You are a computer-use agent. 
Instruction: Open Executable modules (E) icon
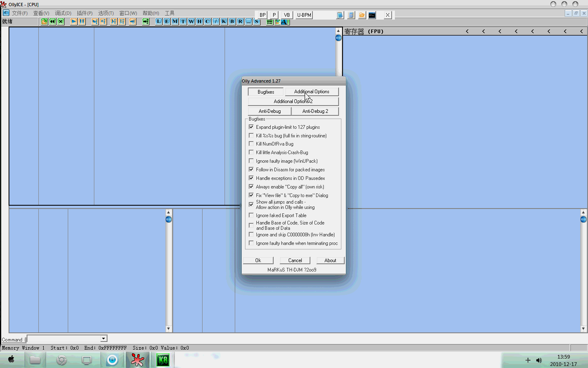point(167,22)
